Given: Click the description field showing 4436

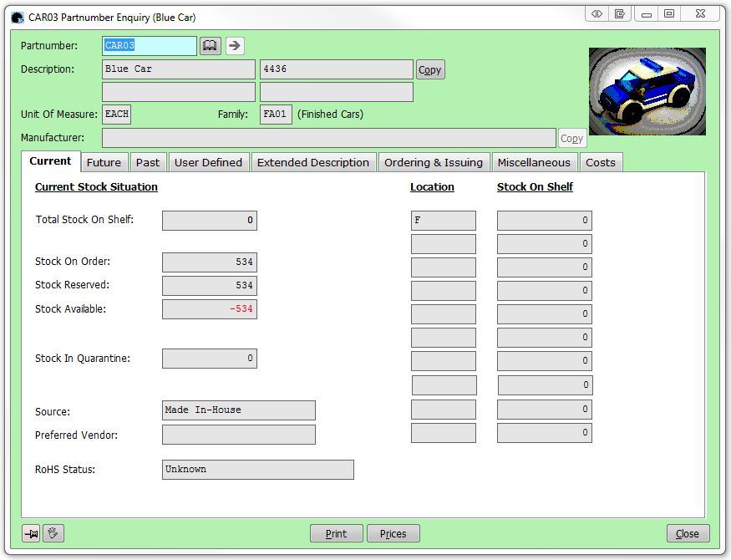Looking at the screenshot, I should click(336, 69).
